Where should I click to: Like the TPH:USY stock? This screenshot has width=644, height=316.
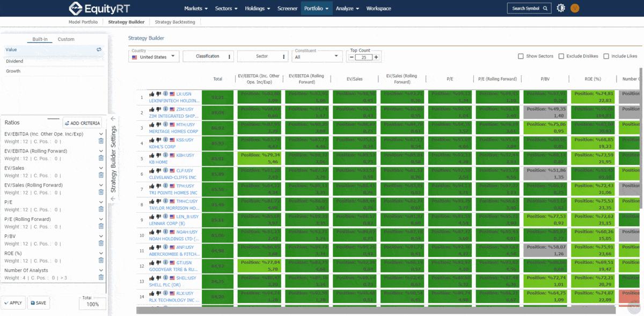pyautogui.click(x=152, y=186)
